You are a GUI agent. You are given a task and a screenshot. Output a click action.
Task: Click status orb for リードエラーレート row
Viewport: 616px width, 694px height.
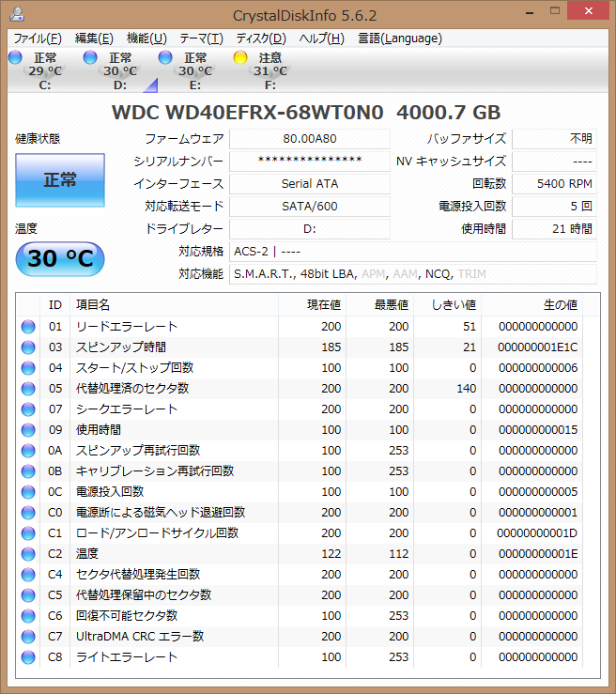[x=28, y=327]
